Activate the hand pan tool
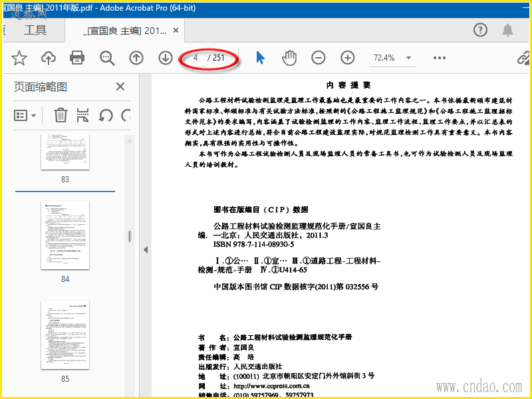Image resolution: width=532 pixels, height=399 pixels. (289, 58)
